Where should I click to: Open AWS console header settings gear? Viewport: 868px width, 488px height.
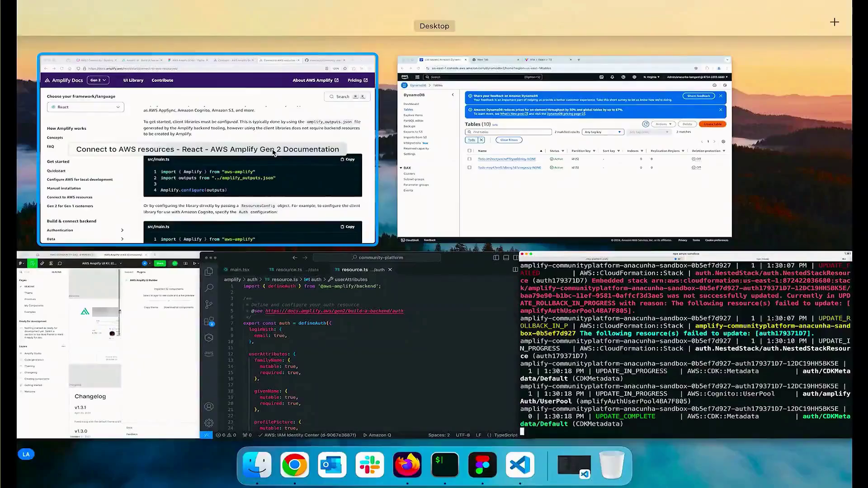pos(634,77)
